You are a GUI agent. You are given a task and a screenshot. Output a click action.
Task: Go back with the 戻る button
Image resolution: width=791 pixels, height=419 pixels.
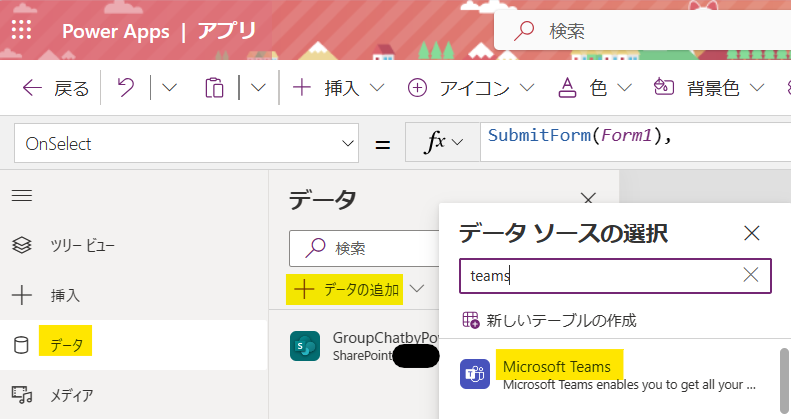pyautogui.click(x=55, y=88)
